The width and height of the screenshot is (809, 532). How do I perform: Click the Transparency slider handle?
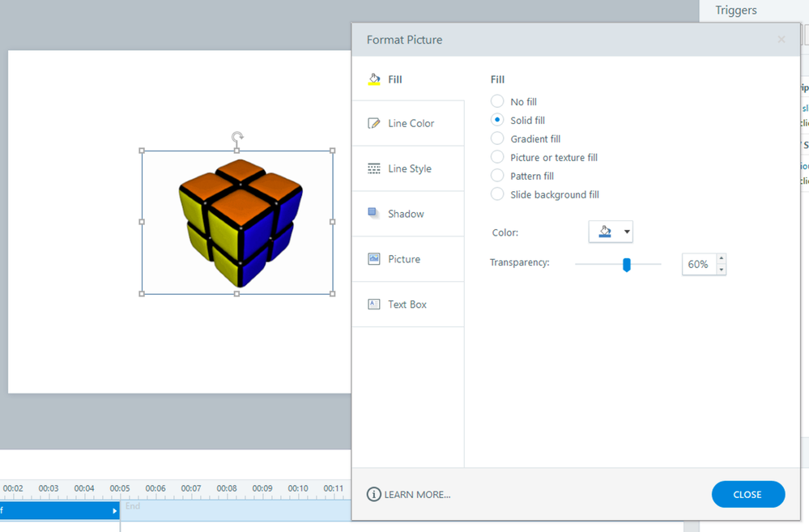click(626, 265)
